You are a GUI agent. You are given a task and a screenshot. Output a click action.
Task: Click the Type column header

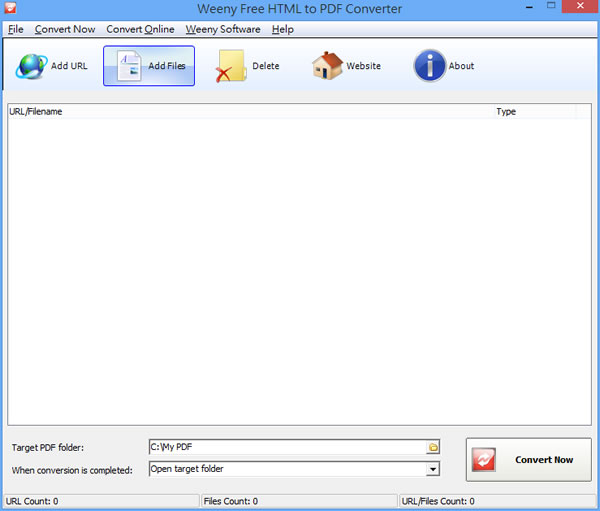pyautogui.click(x=530, y=111)
